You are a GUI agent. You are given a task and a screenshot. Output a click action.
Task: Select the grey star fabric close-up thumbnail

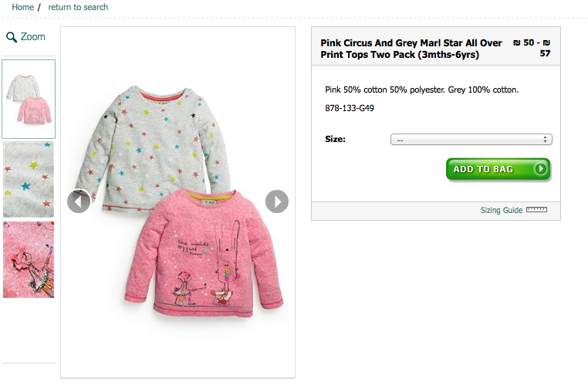pyautogui.click(x=29, y=179)
